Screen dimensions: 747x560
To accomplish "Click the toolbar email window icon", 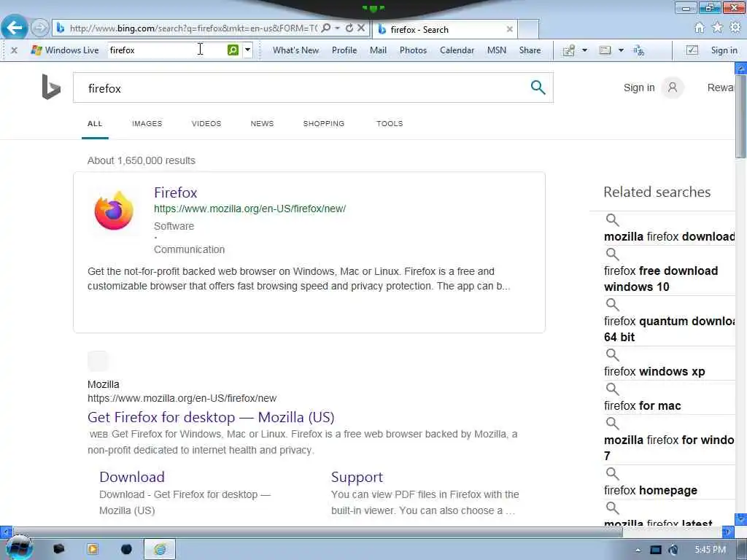I will 605,50.
